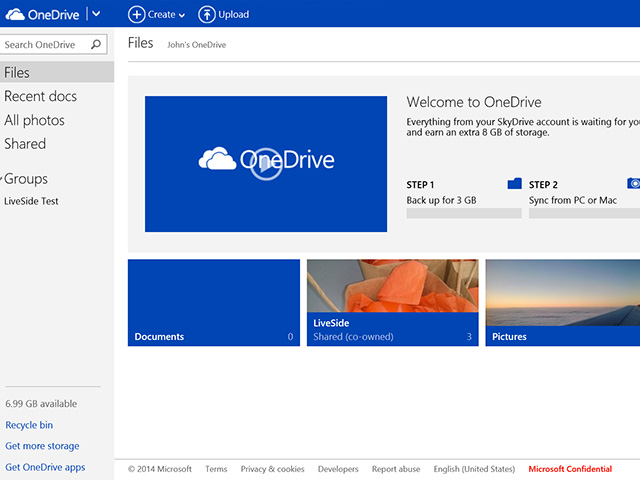Click the OneDrive cloud logo in header
640x480 pixels.
tap(15, 14)
